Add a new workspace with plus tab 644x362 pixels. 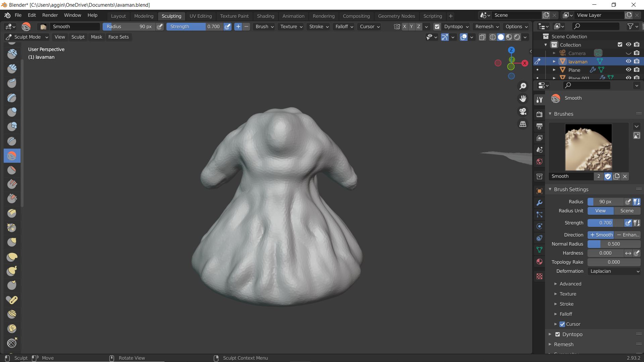450,16
